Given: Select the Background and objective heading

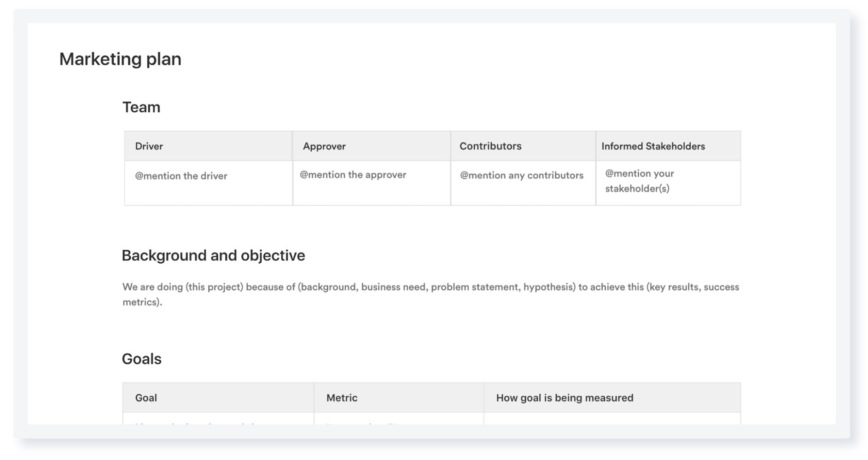Looking at the screenshot, I should tap(213, 255).
